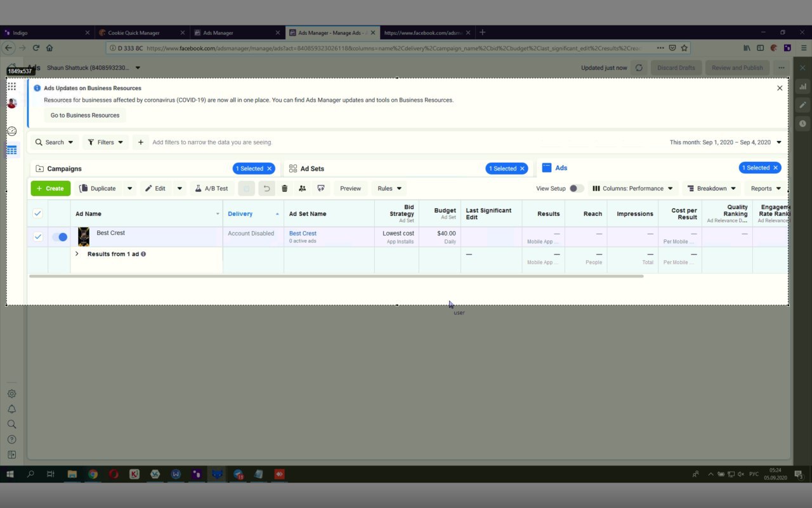Click the A/B Test button
The width and height of the screenshot is (812, 508).
click(211, 189)
